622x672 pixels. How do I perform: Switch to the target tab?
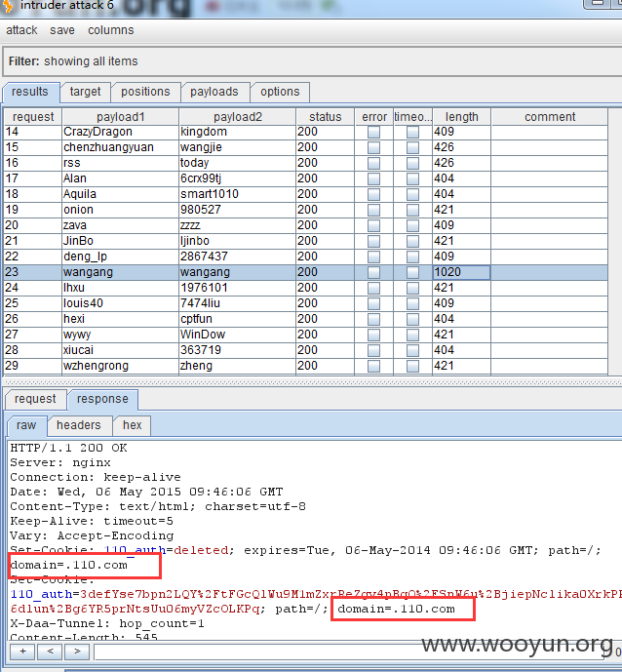pos(85,92)
